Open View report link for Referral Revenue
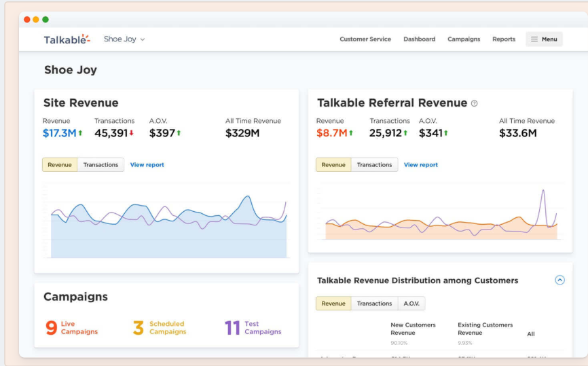 click(421, 164)
